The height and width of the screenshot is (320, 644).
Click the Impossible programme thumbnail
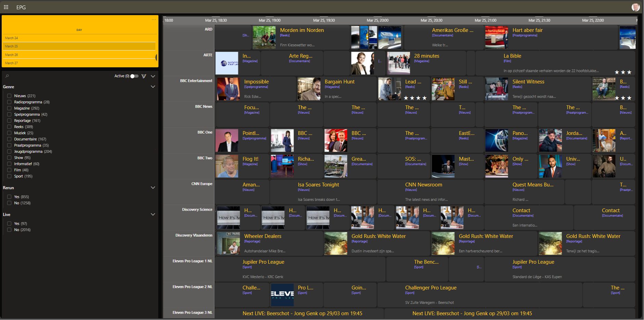click(x=228, y=89)
